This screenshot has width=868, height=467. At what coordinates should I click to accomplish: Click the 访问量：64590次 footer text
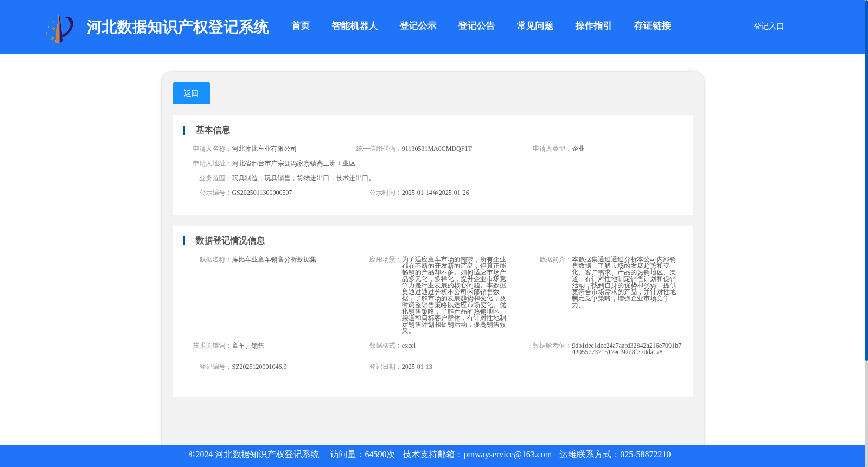362,455
